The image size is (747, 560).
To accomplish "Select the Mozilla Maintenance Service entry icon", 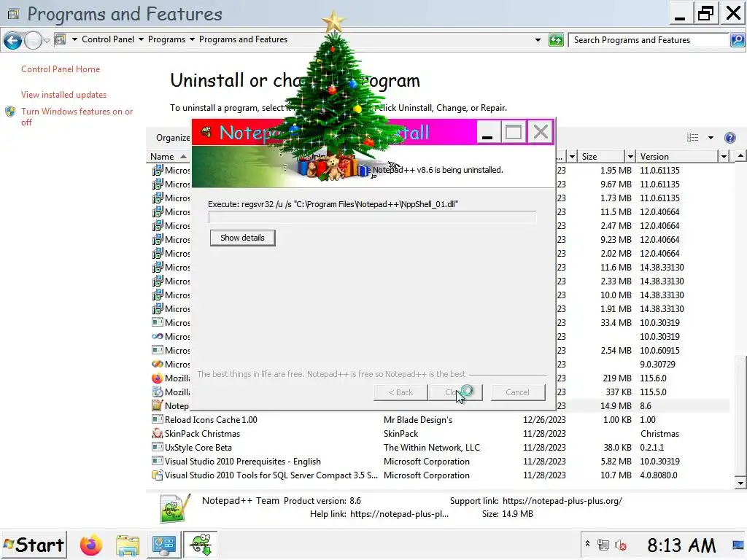I will (158, 392).
